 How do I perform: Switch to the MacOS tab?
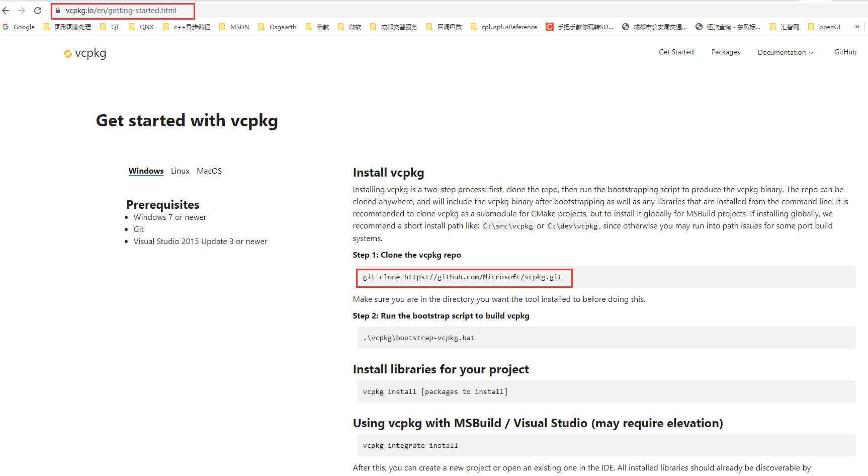209,171
